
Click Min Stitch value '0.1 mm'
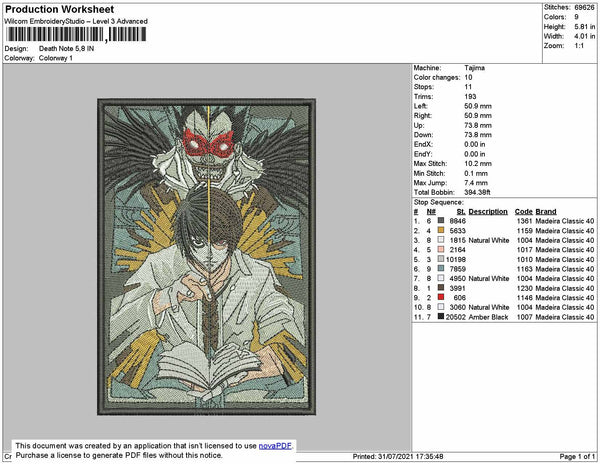[x=476, y=173]
